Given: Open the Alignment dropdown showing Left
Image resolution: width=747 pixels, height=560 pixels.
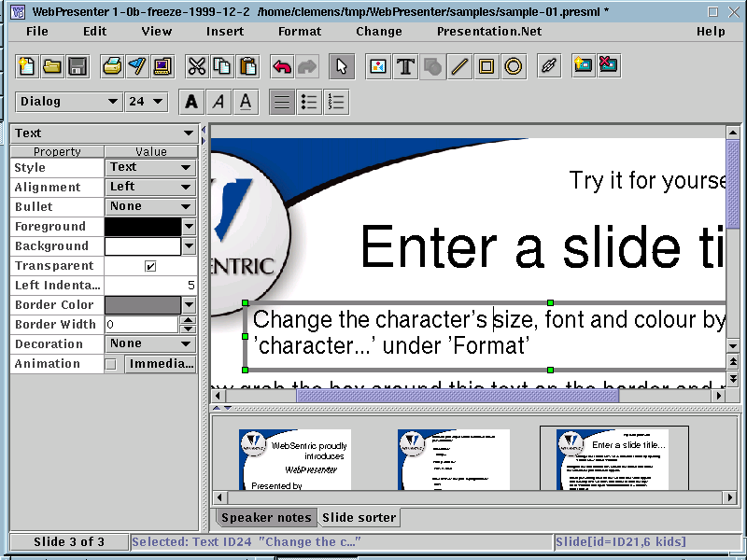Looking at the screenshot, I should coord(150,187).
